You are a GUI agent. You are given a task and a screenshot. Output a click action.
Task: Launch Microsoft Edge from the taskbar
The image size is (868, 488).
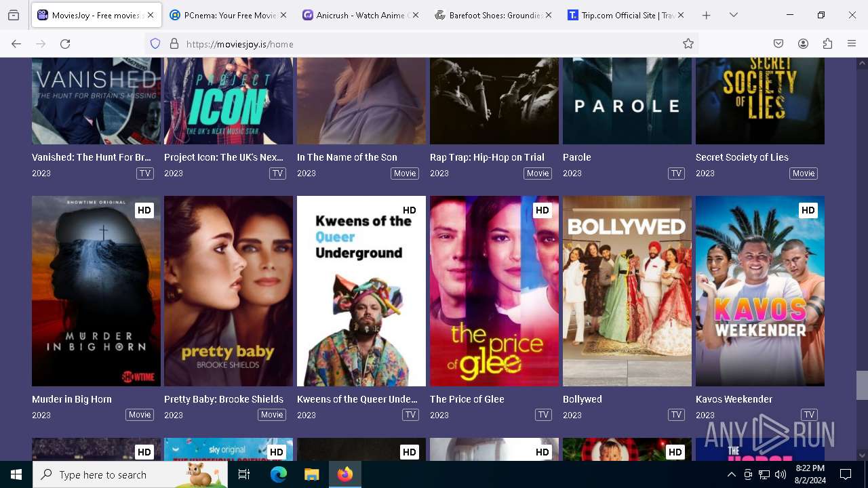click(x=279, y=474)
